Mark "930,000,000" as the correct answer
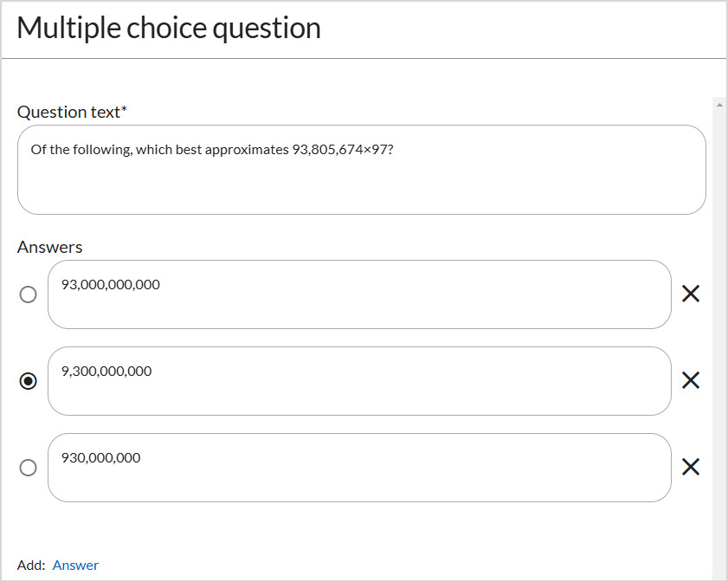 [x=28, y=468]
